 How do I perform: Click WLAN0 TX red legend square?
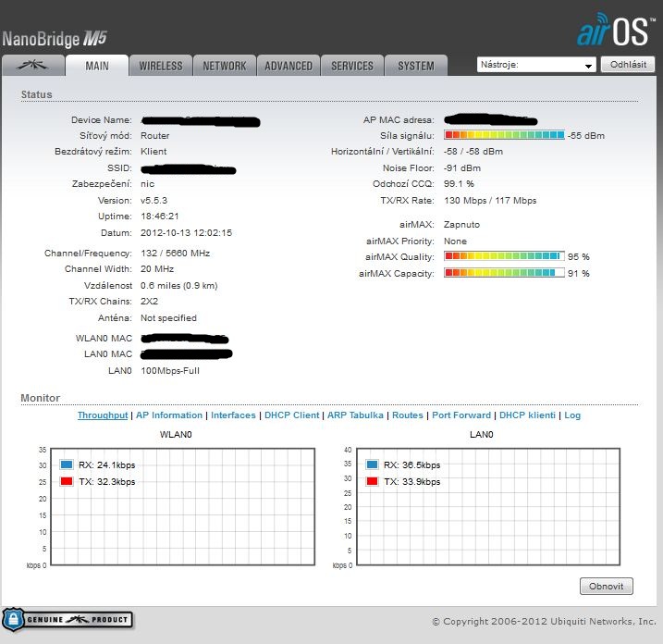[67, 481]
